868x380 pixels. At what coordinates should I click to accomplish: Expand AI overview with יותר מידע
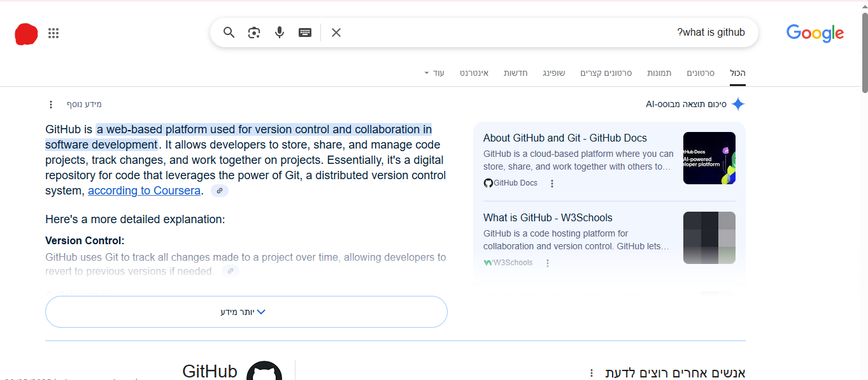click(x=246, y=312)
